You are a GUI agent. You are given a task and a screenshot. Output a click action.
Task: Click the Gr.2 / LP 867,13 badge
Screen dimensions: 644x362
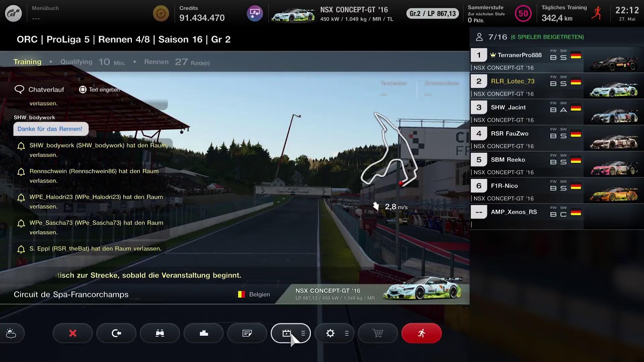click(x=433, y=14)
